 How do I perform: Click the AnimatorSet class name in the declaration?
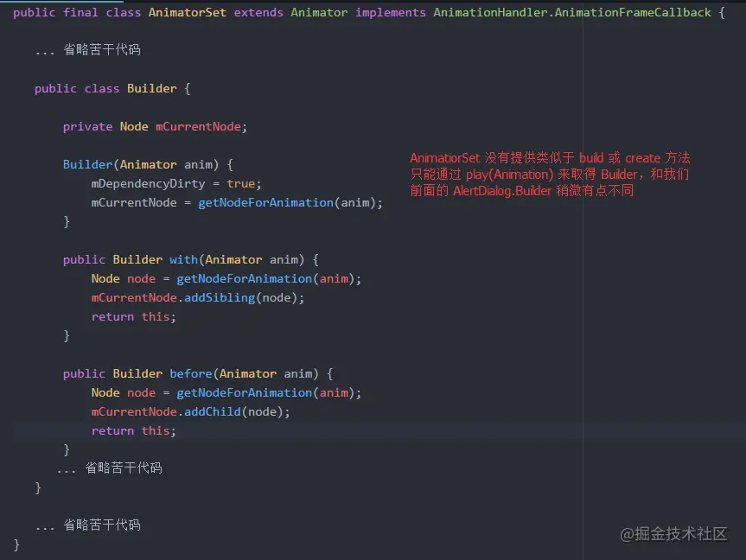coord(187,12)
